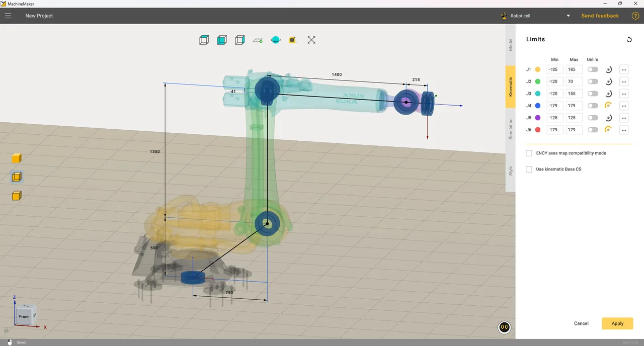Click the reset limits circular arrow
Screen dimensions: 644x346
click(629, 40)
